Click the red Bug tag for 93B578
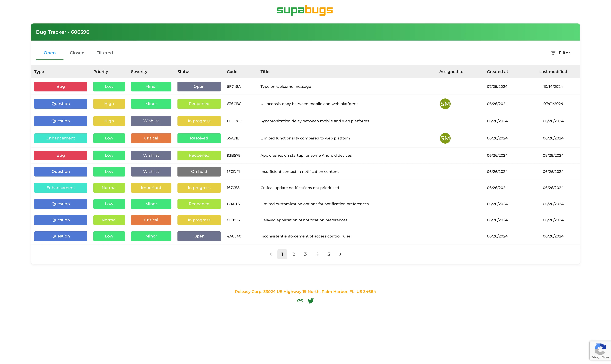This screenshot has width=611, height=364. [61, 155]
